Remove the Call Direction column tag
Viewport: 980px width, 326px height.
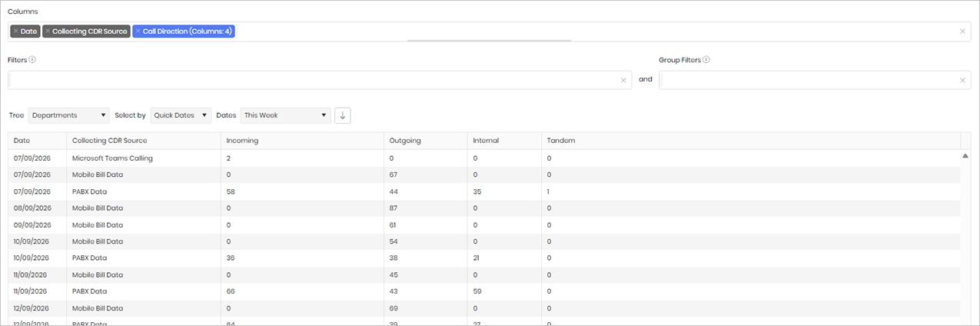point(138,32)
